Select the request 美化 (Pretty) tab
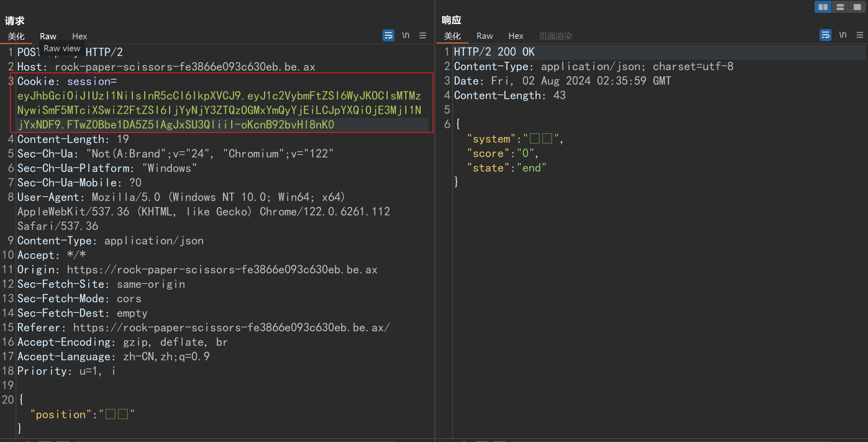The width and height of the screenshot is (868, 442). click(16, 36)
